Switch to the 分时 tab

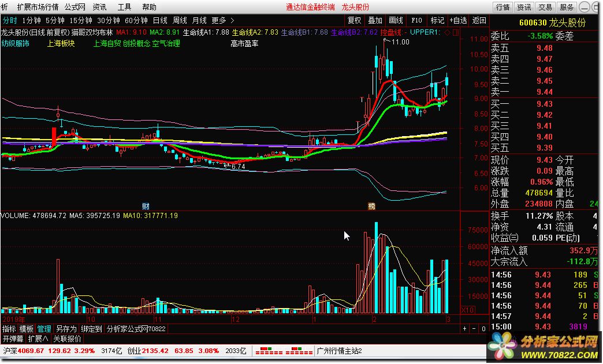pos(10,20)
